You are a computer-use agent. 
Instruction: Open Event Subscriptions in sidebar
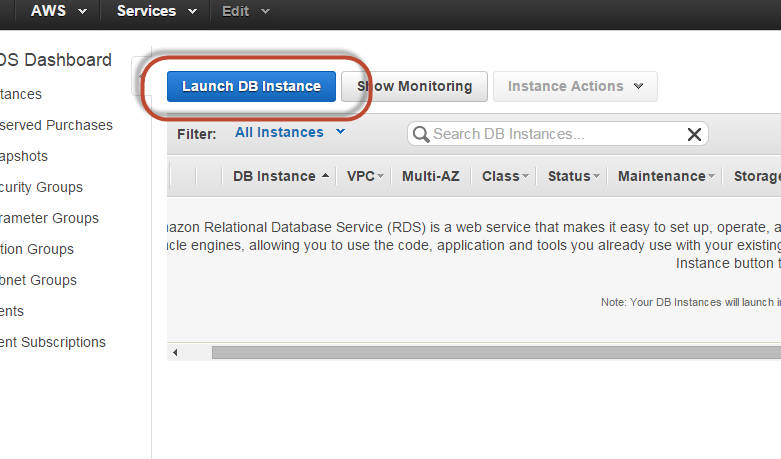pyautogui.click(x=53, y=343)
